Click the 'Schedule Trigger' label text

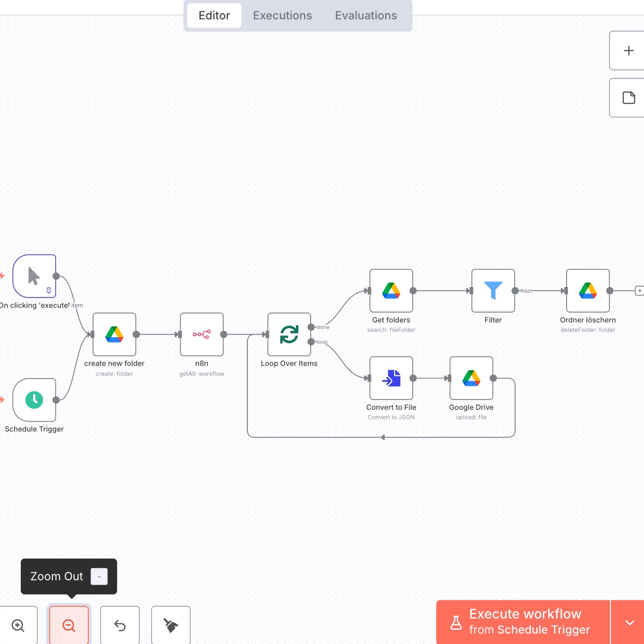[x=34, y=429]
